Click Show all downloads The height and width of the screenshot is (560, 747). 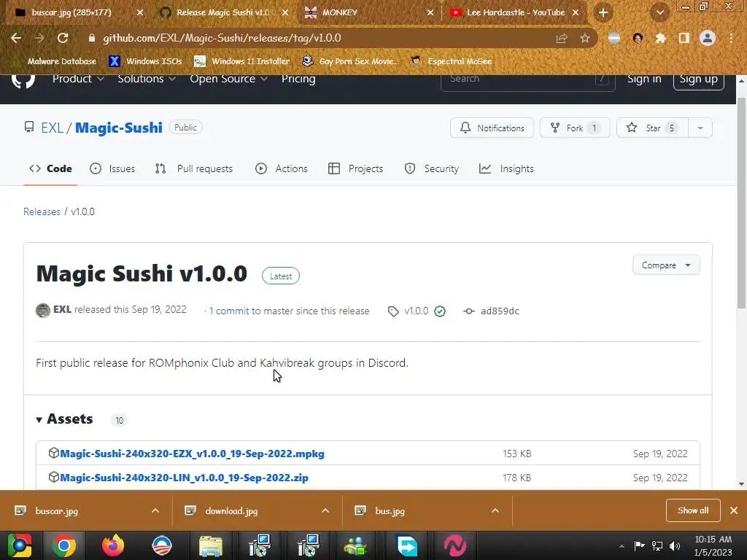click(693, 510)
